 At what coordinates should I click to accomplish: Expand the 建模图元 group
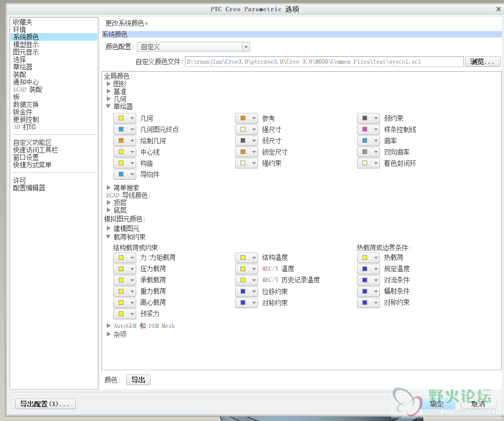108,228
